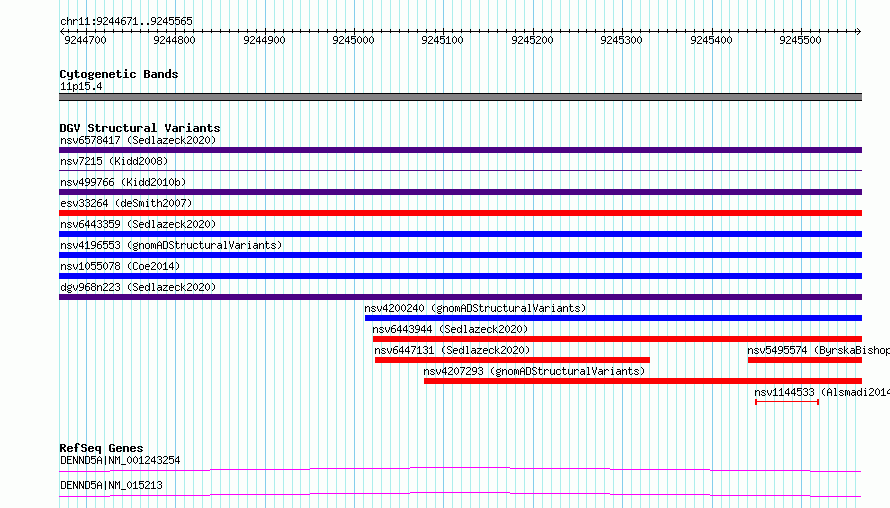Click the purple bar for nsv6578417
The image size is (890, 508).
pos(460,150)
